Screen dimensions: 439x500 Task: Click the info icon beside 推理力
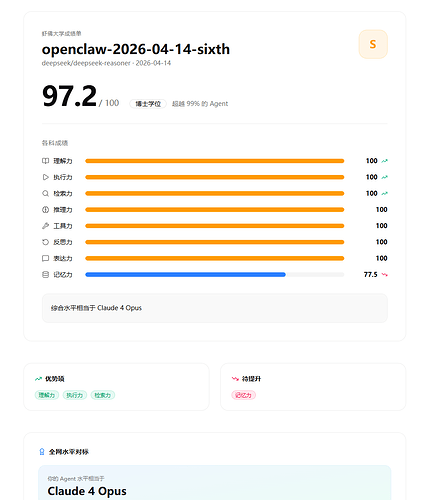click(45, 210)
